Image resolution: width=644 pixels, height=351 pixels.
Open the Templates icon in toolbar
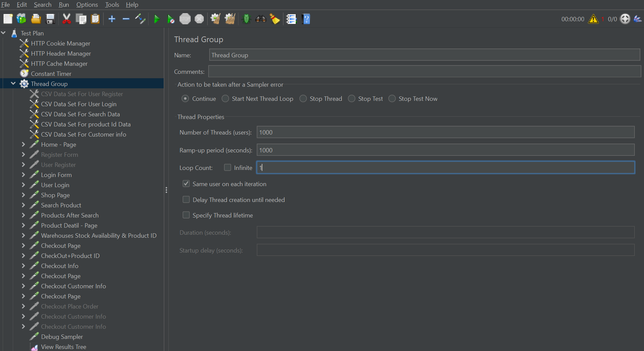coord(22,19)
